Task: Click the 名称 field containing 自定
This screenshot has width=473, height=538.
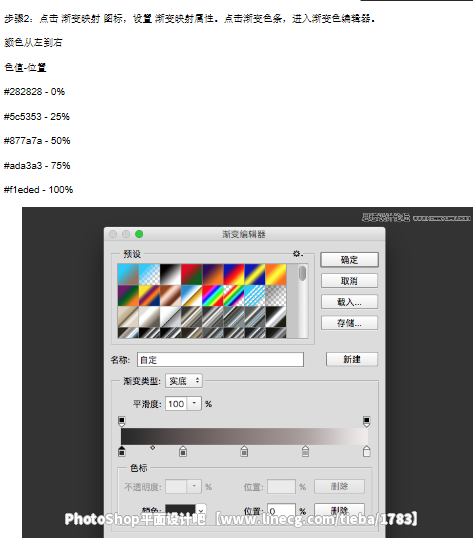Action: click(220, 360)
